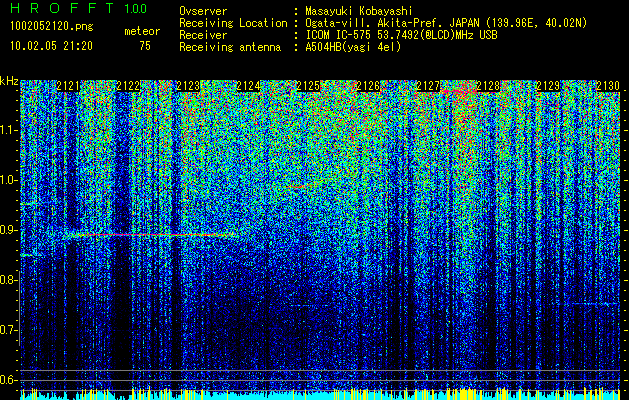Viewport: 629px width, 400px height.
Task: Click location Ogata-vill. Akita-Pref. JAPAN text
Action: click(x=446, y=23)
